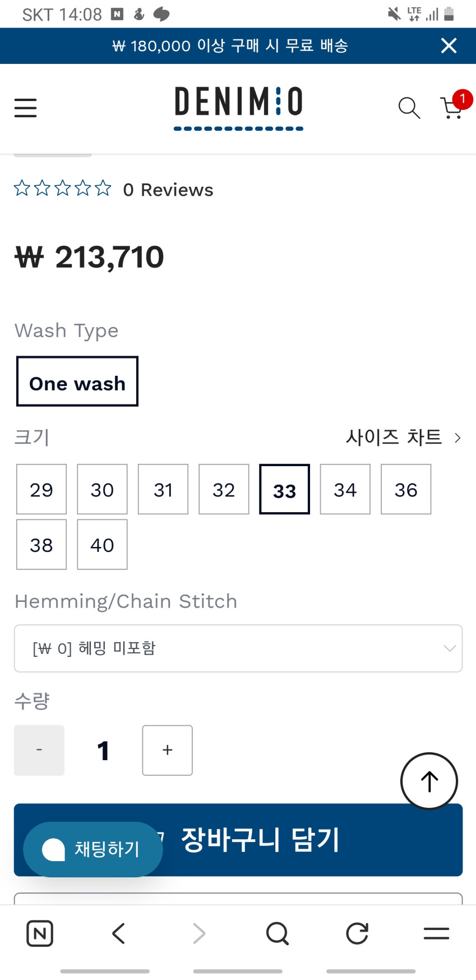Open the 사이즈 차트 size chart link

(x=403, y=437)
